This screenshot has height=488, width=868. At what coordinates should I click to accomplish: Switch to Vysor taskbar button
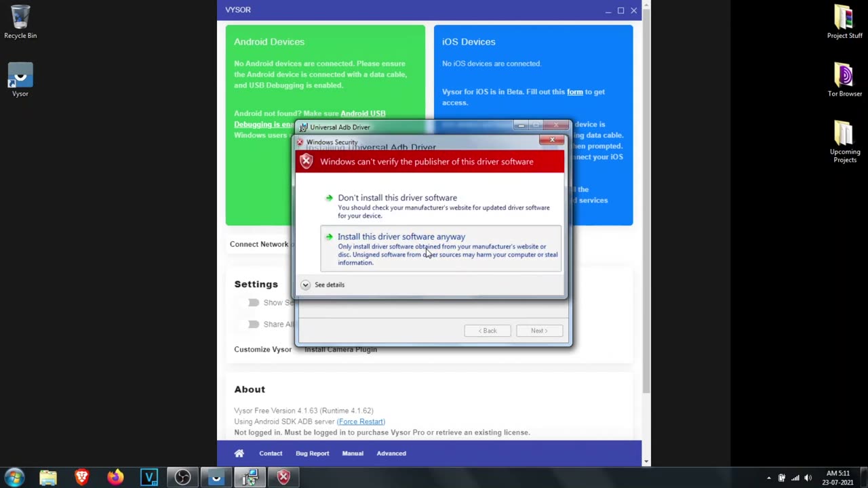tap(216, 477)
